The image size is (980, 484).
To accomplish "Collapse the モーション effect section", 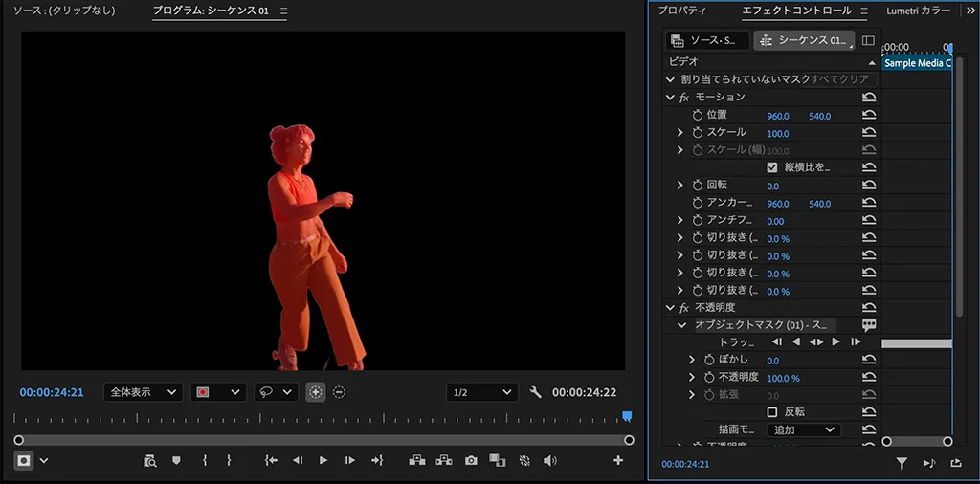I will coord(670,98).
